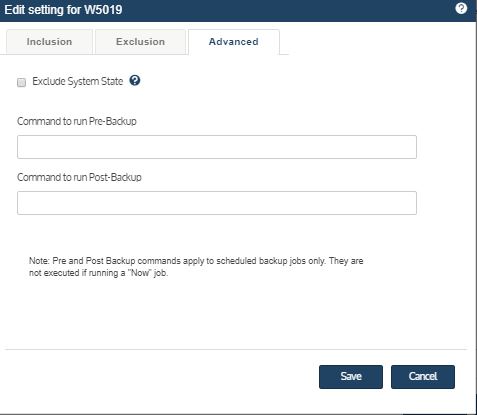The height and width of the screenshot is (415, 477).
Task: Select the Advanced tab
Action: (234, 42)
